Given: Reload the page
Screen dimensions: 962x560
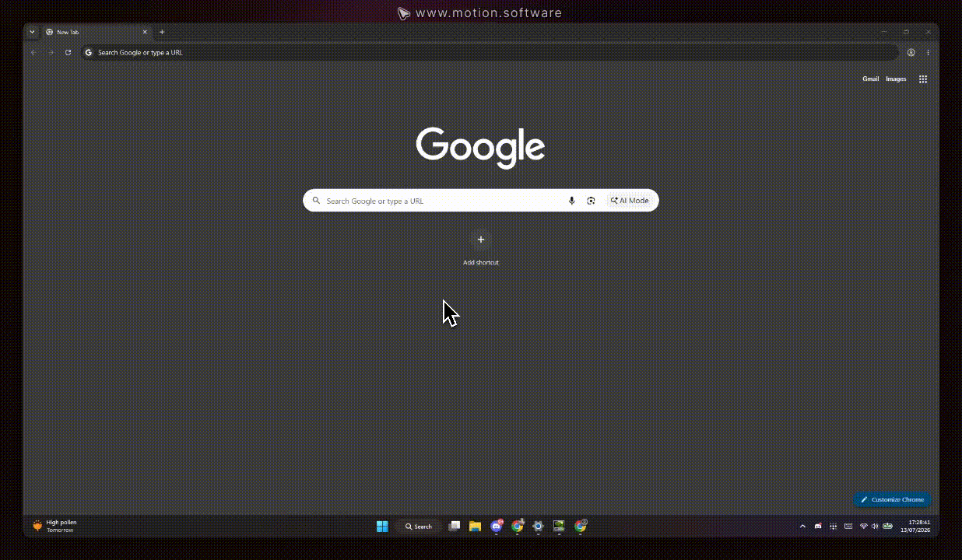Looking at the screenshot, I should [68, 52].
